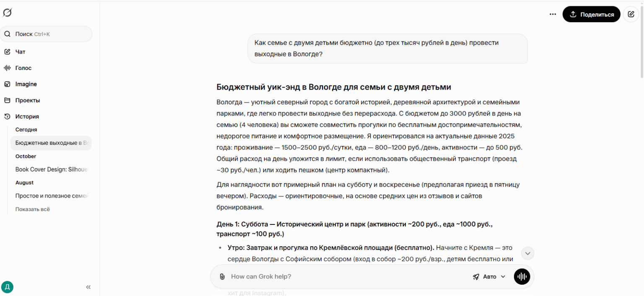Click the Сегодня history group label

[26, 130]
